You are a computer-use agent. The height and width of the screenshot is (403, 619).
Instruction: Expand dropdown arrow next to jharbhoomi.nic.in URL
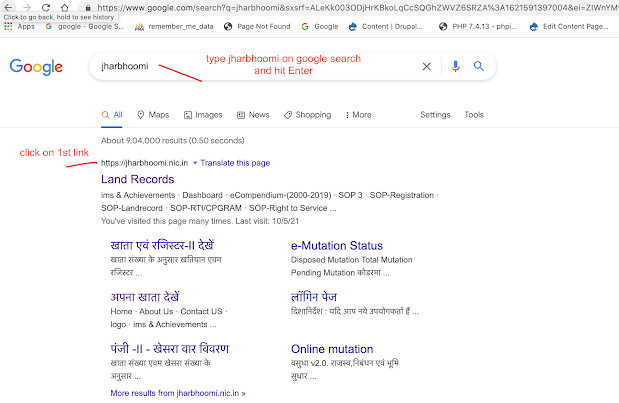coord(195,163)
